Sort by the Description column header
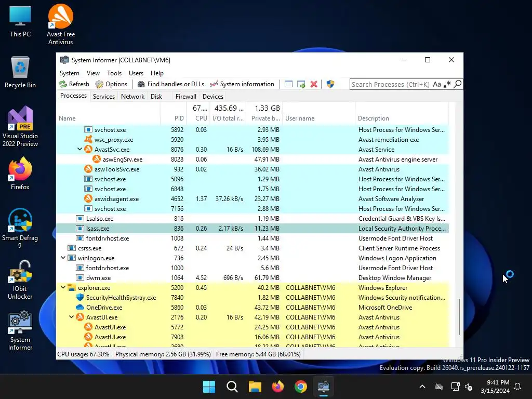Screen dimensions: 532x399 [x=402, y=118]
